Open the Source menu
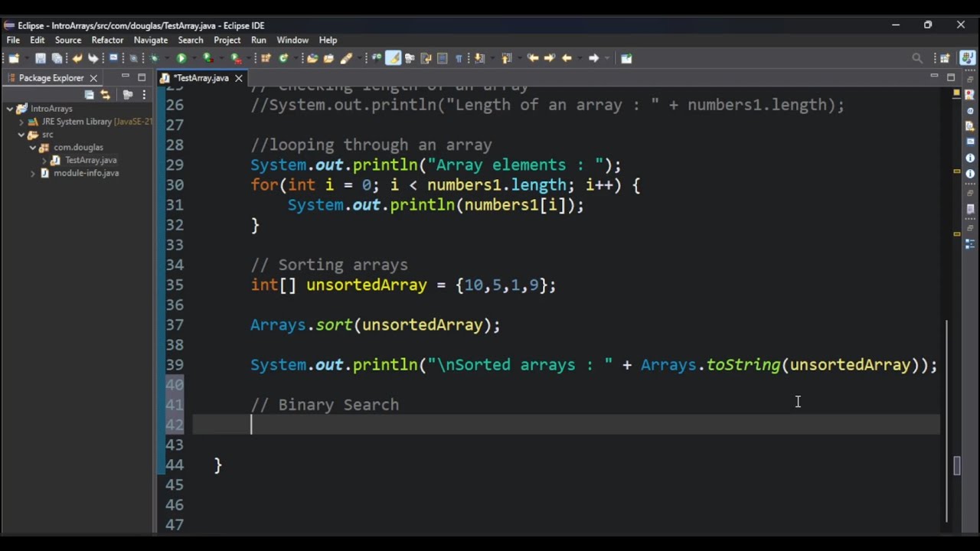980x551 pixels. (67, 40)
